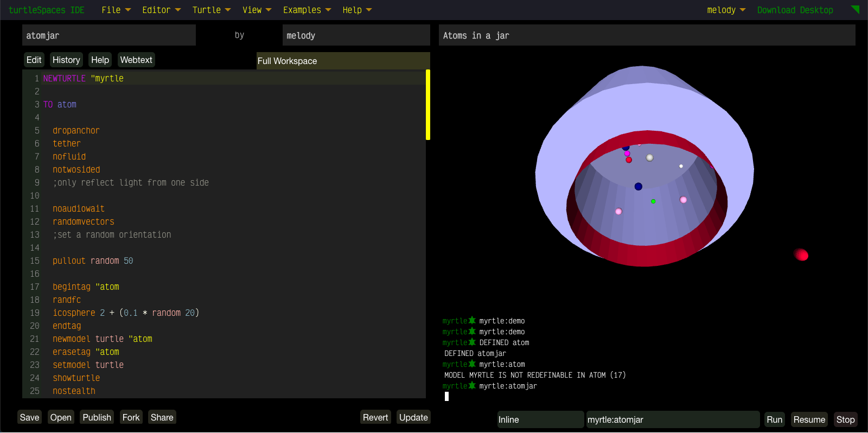The image size is (868, 433).
Task: Click the white atom sphere in the jar
Action: coord(649,158)
